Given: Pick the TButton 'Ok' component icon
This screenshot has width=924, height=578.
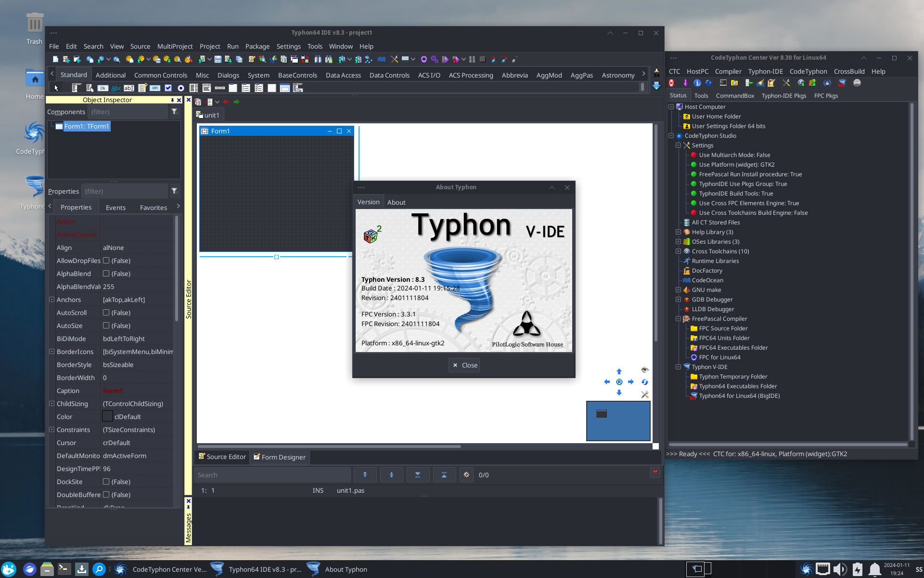Looking at the screenshot, I should pyautogui.click(x=103, y=88).
